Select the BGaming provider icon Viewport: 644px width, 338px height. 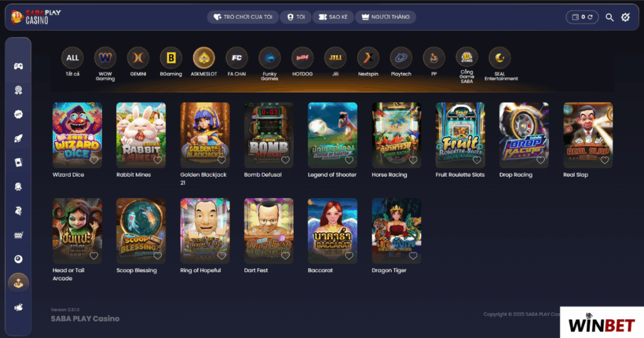(171, 58)
